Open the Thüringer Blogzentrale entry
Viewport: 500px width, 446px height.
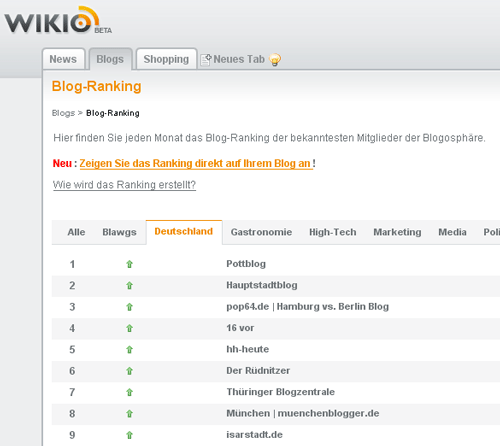point(280,392)
